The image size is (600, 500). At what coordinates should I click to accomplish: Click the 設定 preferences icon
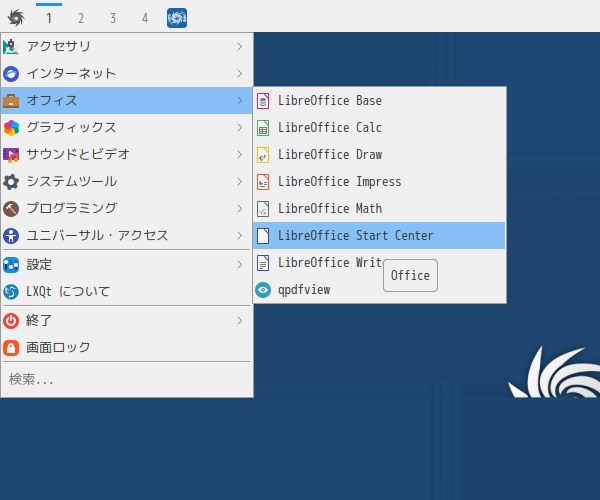(x=11, y=265)
